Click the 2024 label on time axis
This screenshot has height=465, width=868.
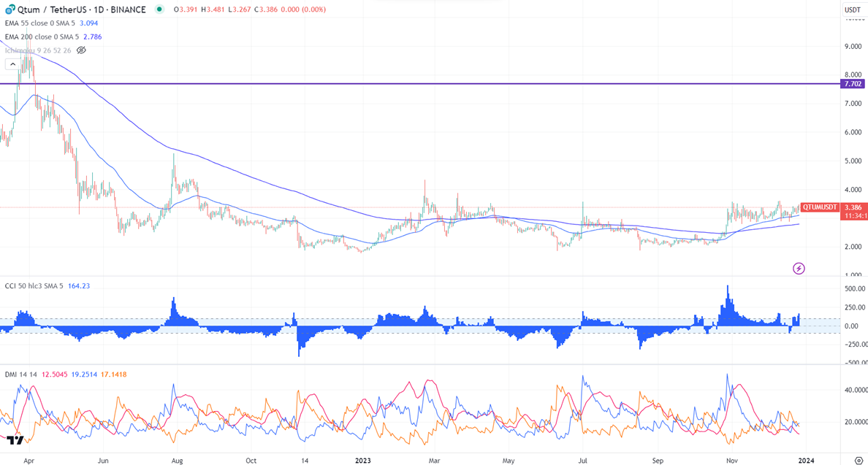coord(805,460)
